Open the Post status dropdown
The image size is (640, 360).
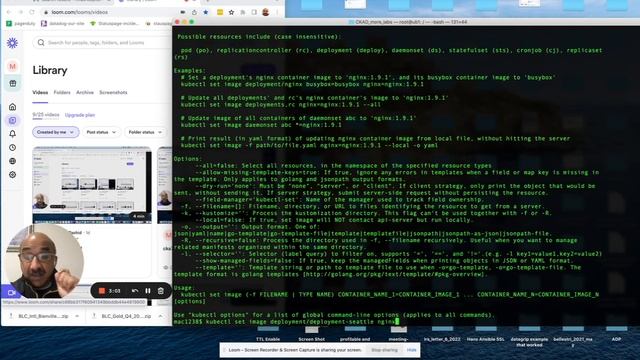pos(101,132)
